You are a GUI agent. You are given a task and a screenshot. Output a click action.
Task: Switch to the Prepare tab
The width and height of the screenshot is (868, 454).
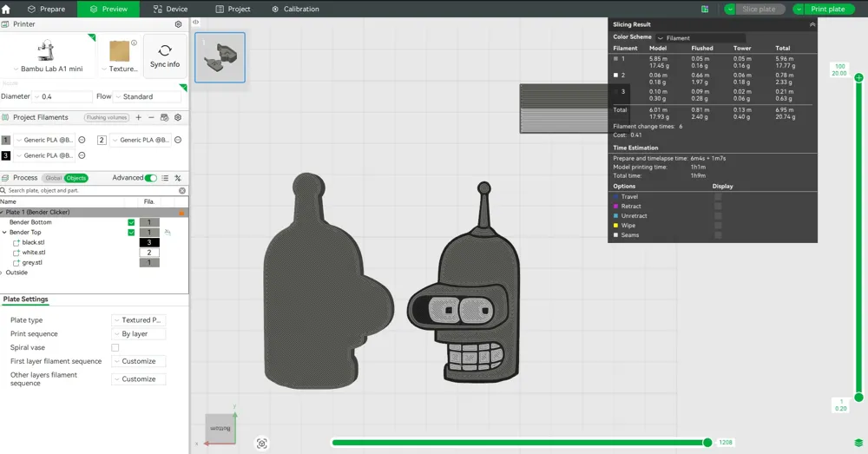coord(46,9)
